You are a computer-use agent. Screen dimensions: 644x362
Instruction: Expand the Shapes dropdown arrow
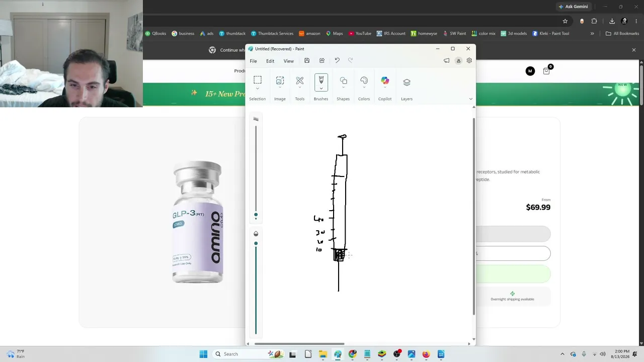pyautogui.click(x=343, y=88)
